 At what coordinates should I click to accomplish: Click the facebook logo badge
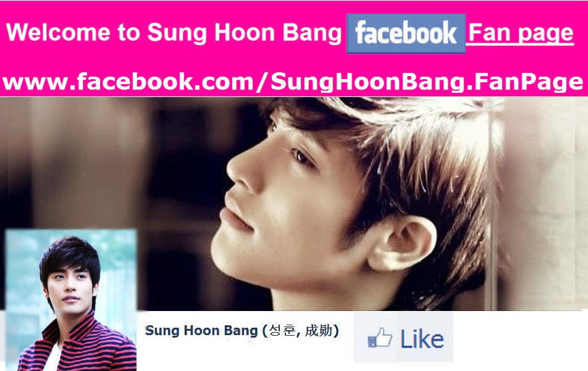click(x=406, y=33)
